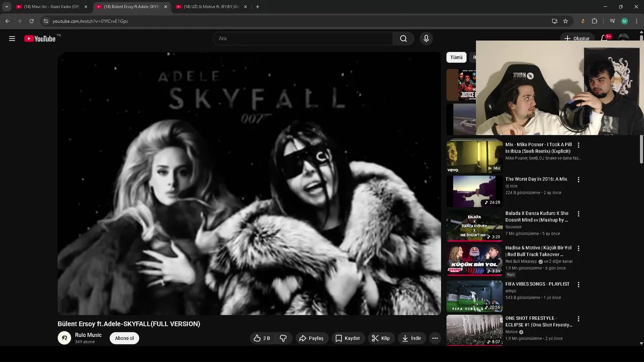Close the Bülent Ersoy ft. Adele tab
Screen dimensions: 644x362
(x=166, y=7)
